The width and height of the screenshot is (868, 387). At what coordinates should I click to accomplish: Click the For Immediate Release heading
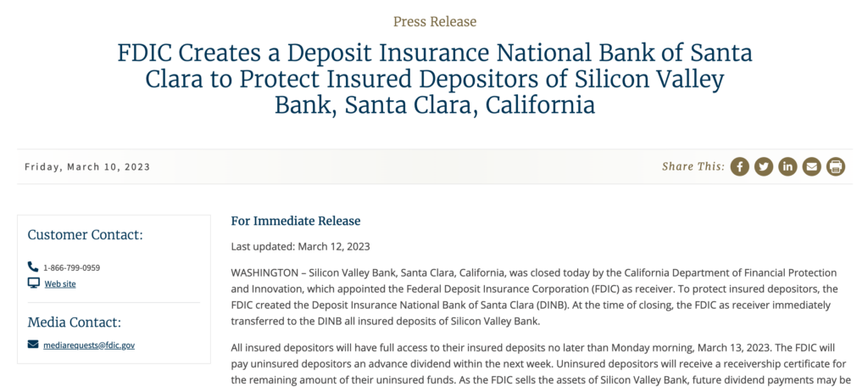coord(296,222)
